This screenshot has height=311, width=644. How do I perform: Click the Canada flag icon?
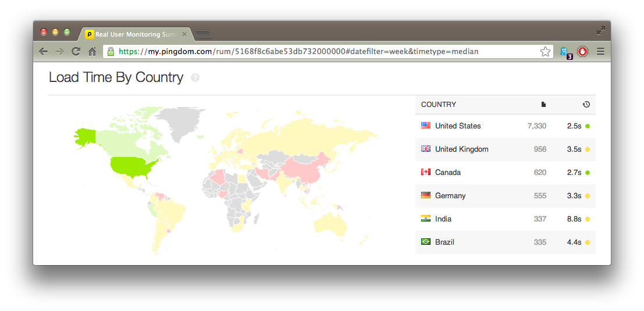tap(425, 172)
